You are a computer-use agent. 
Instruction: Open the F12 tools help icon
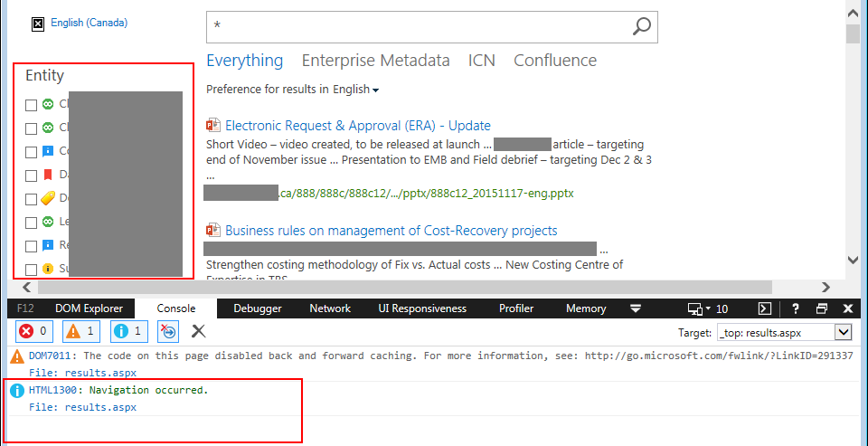pos(796,308)
